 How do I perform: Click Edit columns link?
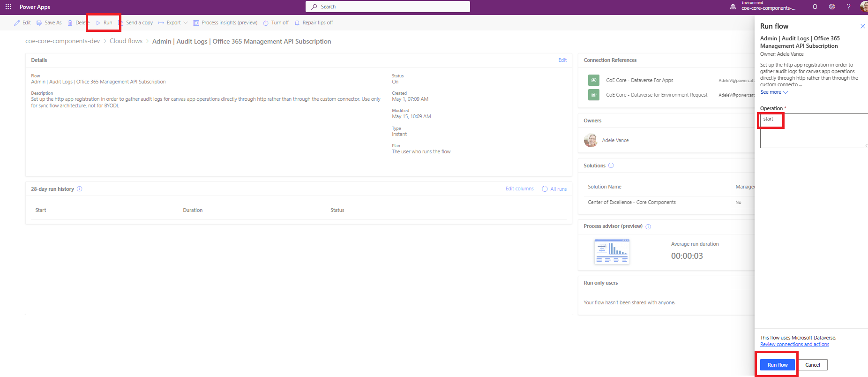coord(520,188)
